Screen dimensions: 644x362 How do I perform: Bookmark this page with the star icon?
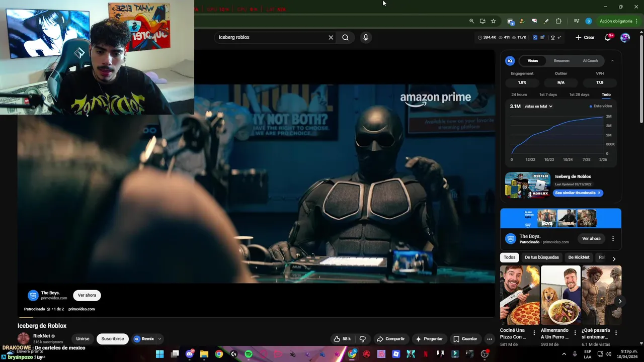point(494,21)
